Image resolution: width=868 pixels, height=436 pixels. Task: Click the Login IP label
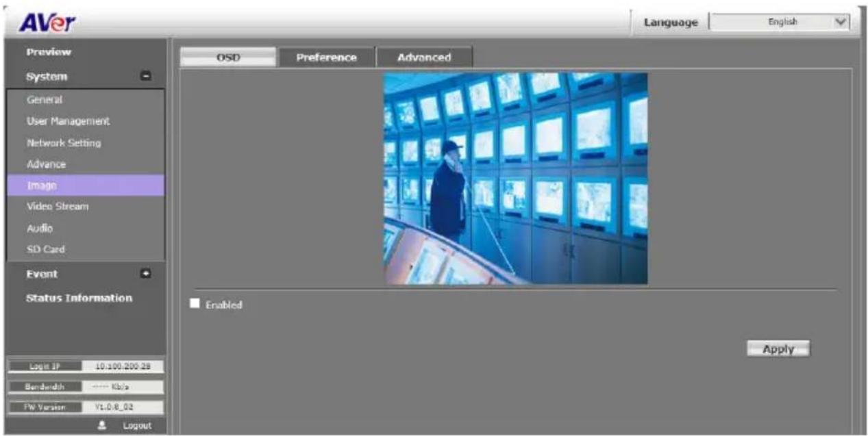[x=44, y=366]
